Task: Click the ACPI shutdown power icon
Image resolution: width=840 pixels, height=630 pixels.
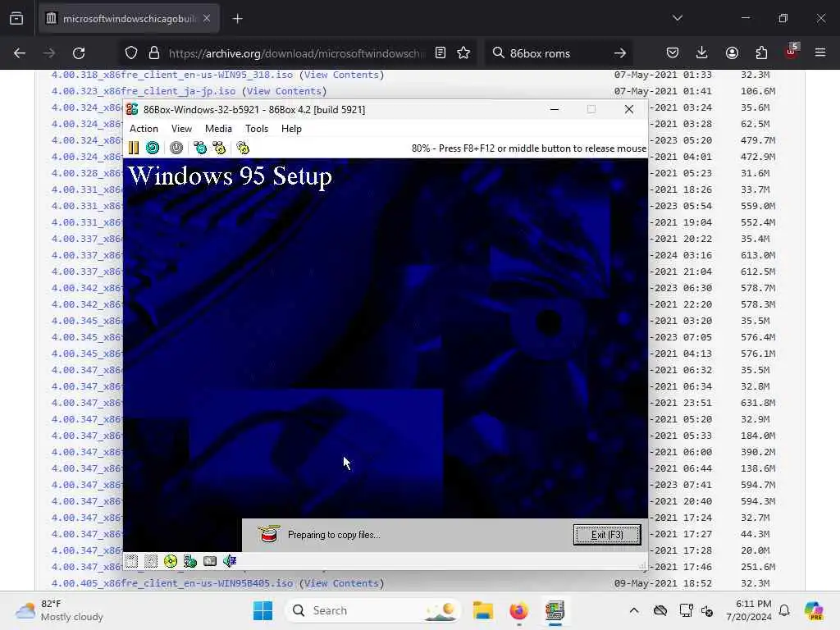Action: tap(176, 148)
